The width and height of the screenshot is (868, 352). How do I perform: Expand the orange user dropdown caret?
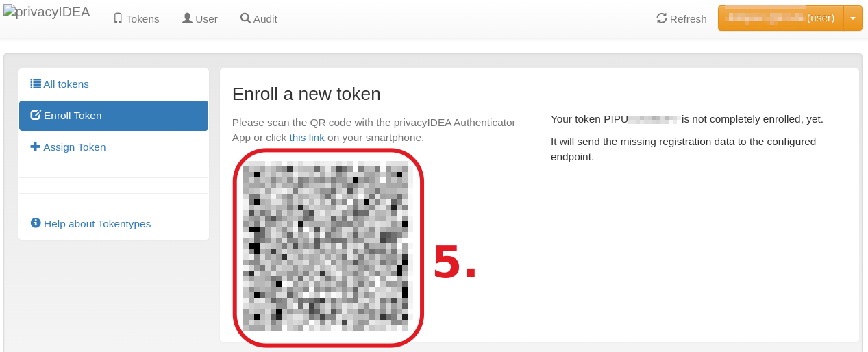coord(852,18)
